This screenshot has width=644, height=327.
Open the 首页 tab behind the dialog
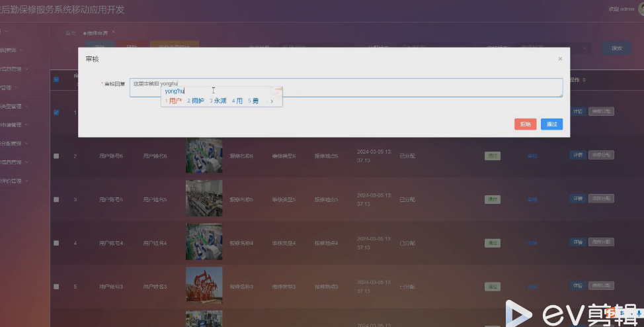click(71, 33)
